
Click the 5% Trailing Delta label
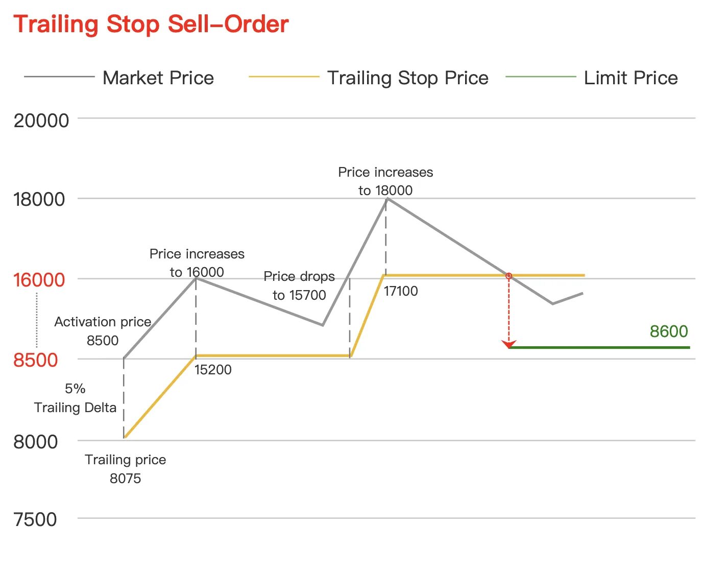75,398
